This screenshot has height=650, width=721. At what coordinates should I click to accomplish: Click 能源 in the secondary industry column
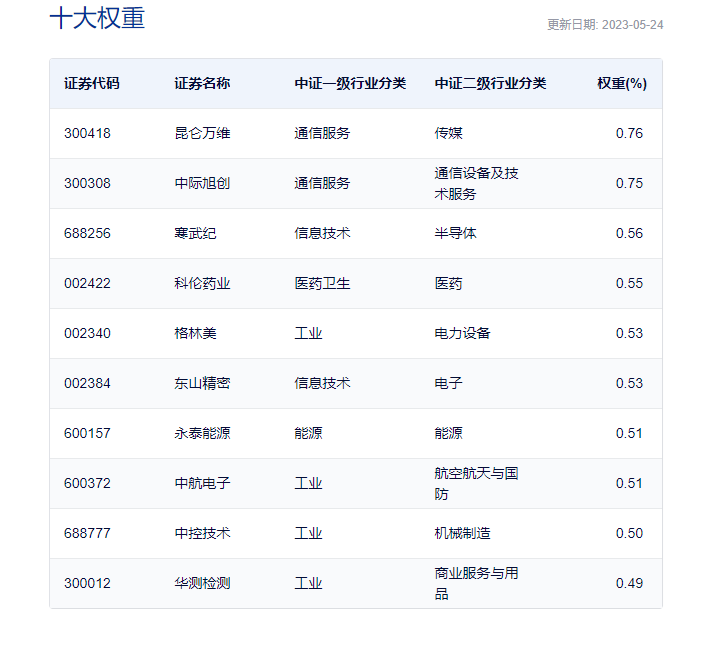[x=448, y=434]
